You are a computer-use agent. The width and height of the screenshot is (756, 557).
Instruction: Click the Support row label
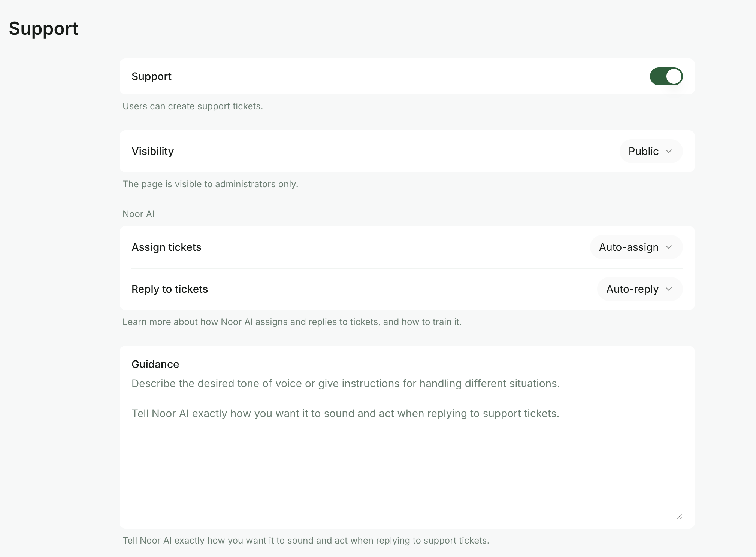151,76
